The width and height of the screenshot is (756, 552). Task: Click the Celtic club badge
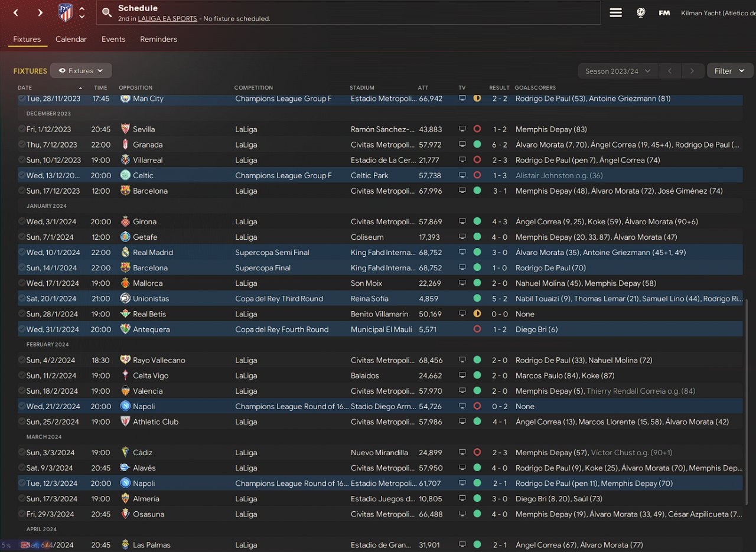point(125,175)
